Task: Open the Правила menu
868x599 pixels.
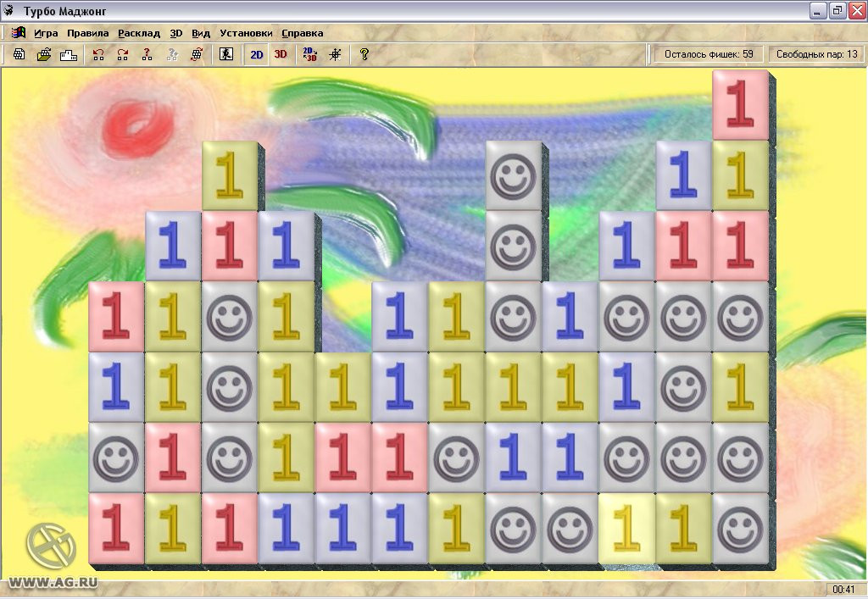Action: 87,33
